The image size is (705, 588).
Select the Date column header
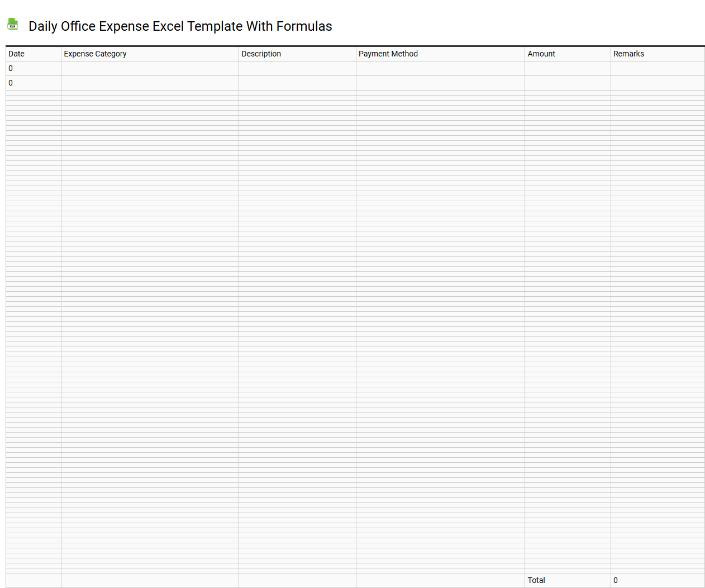click(x=16, y=54)
